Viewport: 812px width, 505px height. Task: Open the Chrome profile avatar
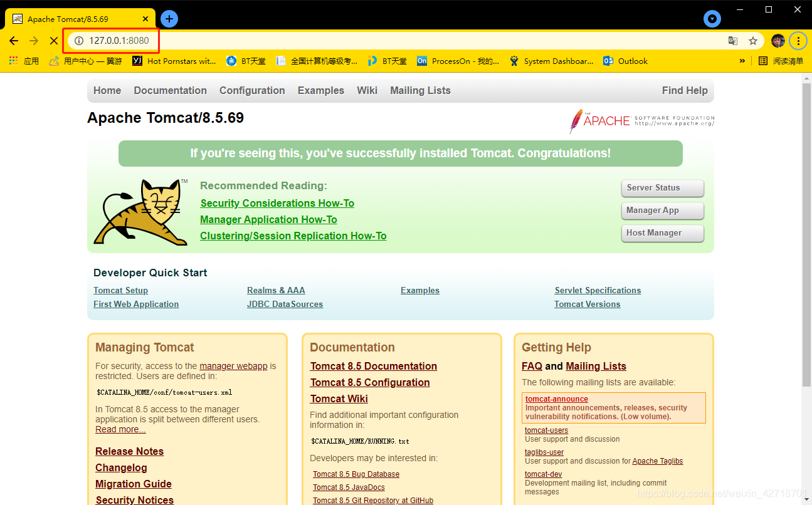click(778, 41)
